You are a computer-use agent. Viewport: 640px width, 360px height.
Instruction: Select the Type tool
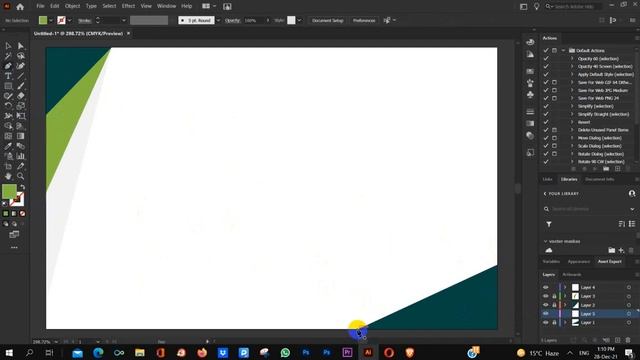8,76
